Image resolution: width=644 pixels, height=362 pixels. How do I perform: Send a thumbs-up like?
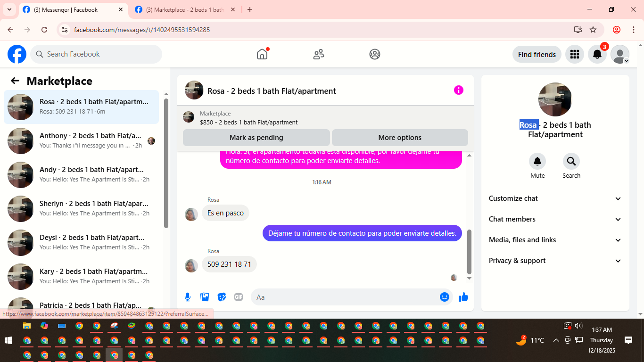(x=463, y=297)
